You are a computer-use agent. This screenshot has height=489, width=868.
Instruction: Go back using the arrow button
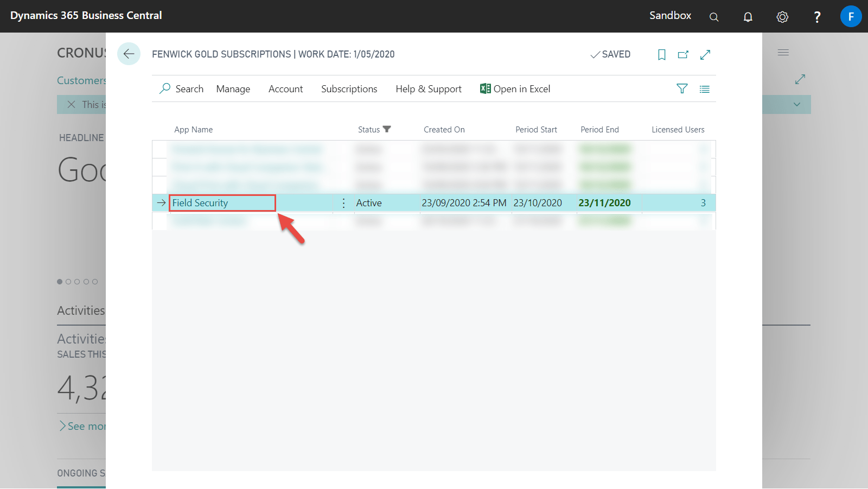tap(129, 54)
